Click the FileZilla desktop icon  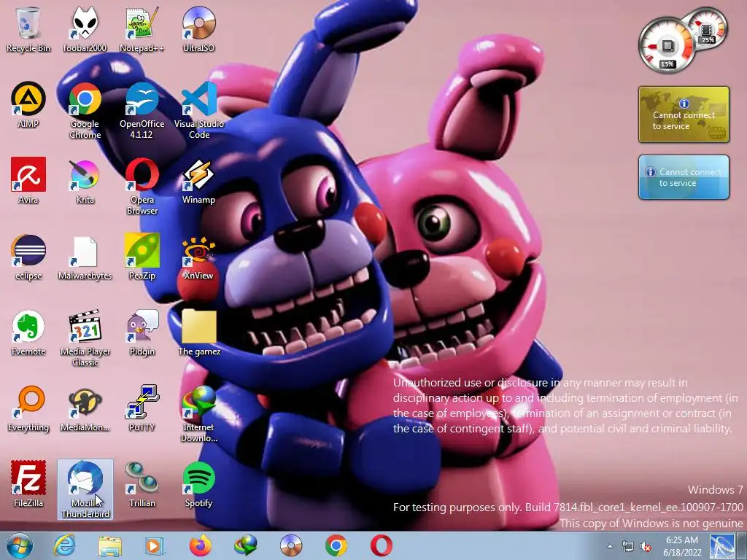click(28, 484)
